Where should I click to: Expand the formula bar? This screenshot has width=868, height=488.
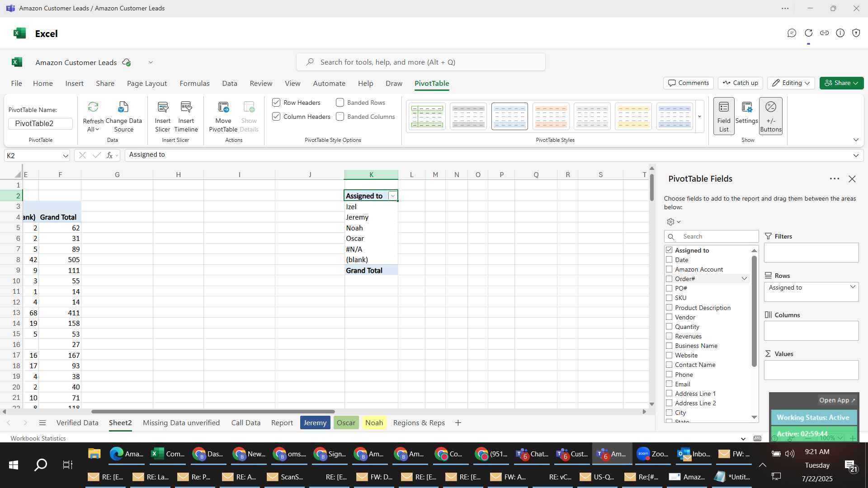pyautogui.click(x=856, y=155)
